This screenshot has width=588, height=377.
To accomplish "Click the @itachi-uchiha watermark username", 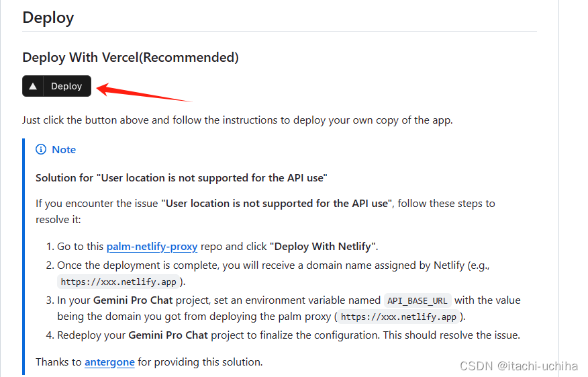I will tap(538, 366).
